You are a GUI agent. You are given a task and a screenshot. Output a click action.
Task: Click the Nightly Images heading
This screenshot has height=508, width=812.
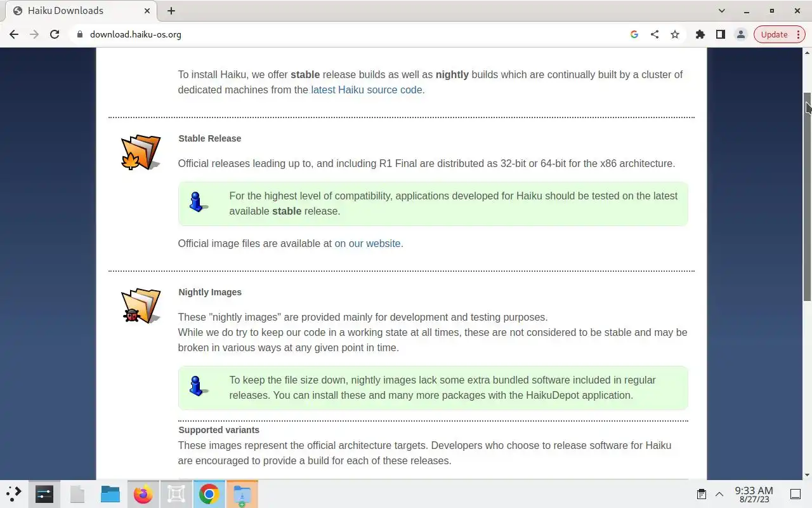210,292
